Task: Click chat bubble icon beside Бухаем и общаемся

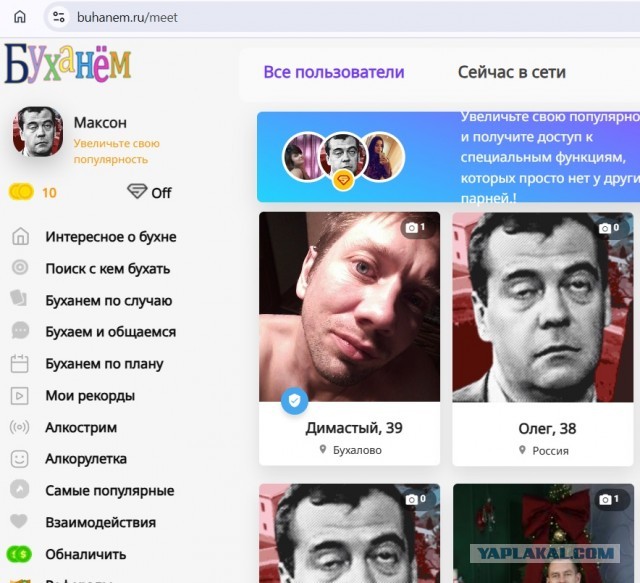Action: click(20, 330)
